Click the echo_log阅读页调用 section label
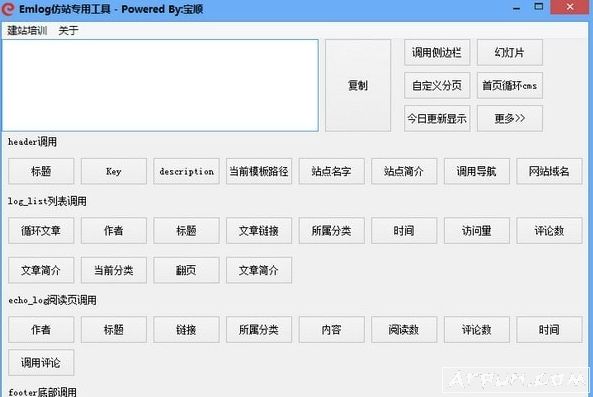This screenshot has height=397, width=593. (x=52, y=300)
